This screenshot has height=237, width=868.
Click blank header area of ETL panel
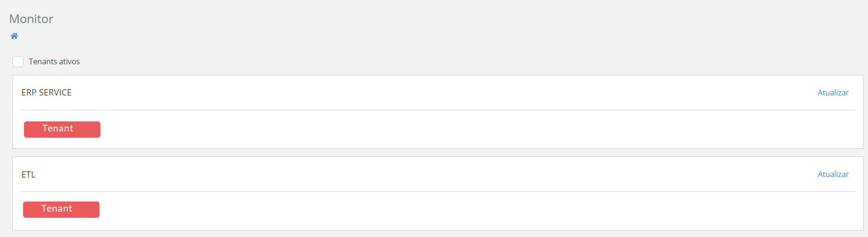click(433, 174)
